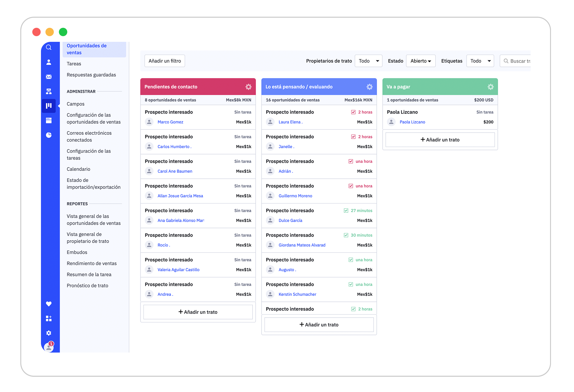
Task: Open Embudos report menu item
Action: pos(77,252)
